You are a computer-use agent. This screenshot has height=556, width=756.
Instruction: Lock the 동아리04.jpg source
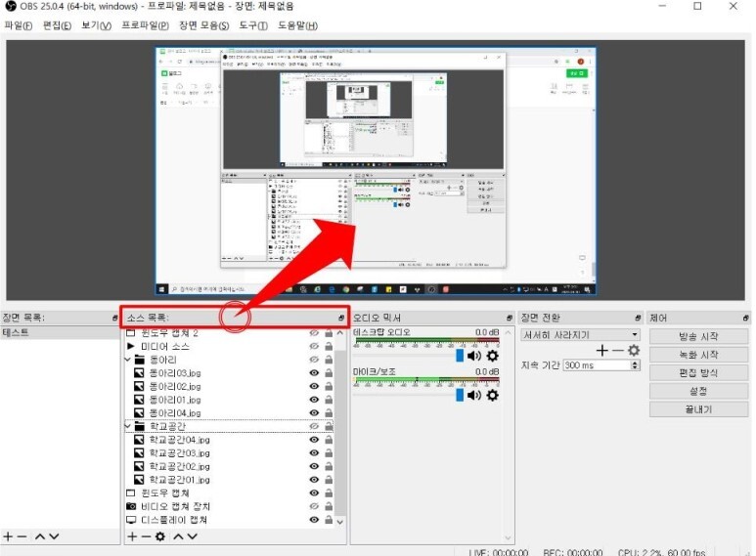[329, 412]
